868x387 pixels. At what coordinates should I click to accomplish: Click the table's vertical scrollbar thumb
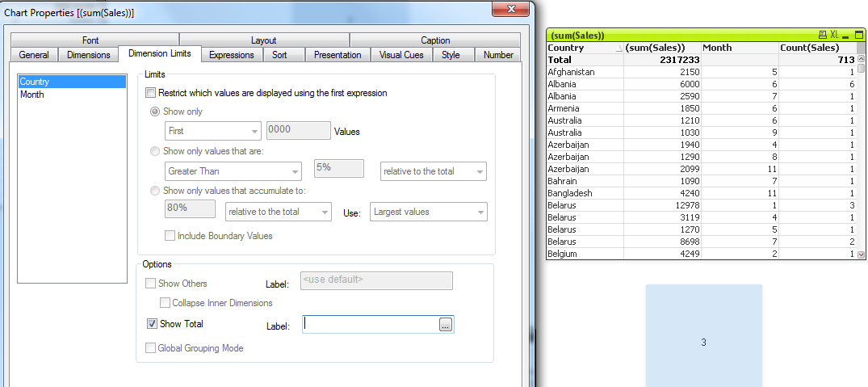861,69
